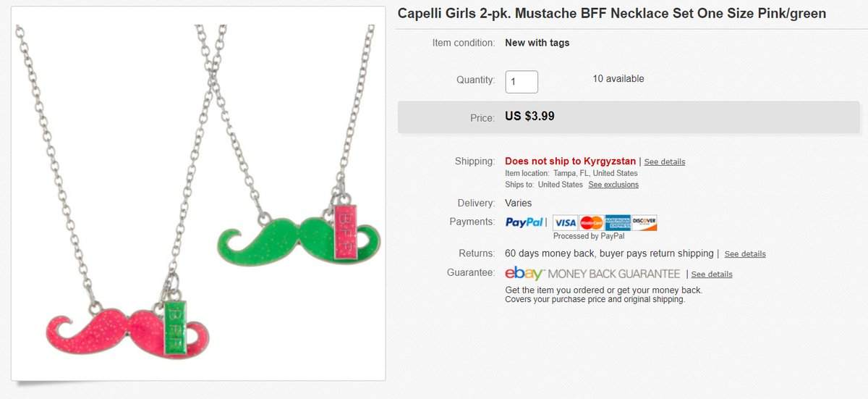Click Does not ship to Kyrgyzstan notice
This screenshot has width=868, height=399.
tap(570, 161)
